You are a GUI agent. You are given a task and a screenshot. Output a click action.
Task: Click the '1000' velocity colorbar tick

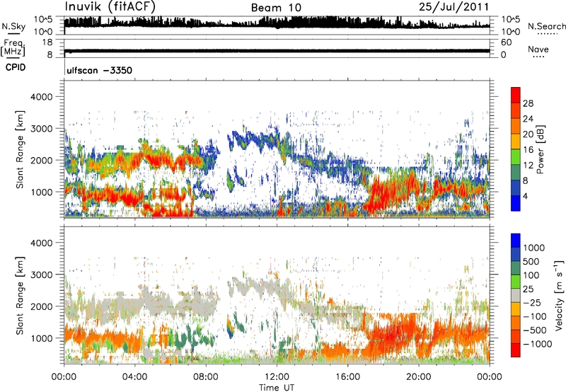tap(534, 248)
